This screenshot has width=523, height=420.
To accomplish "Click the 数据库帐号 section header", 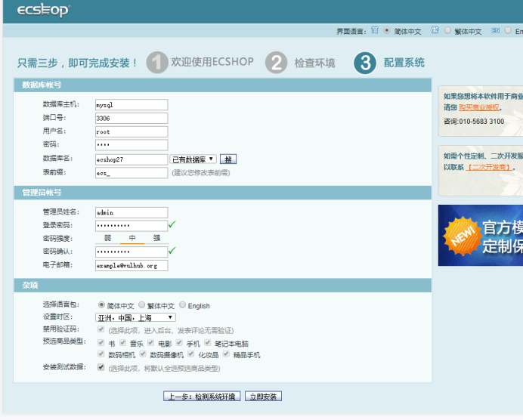I will coord(223,85).
